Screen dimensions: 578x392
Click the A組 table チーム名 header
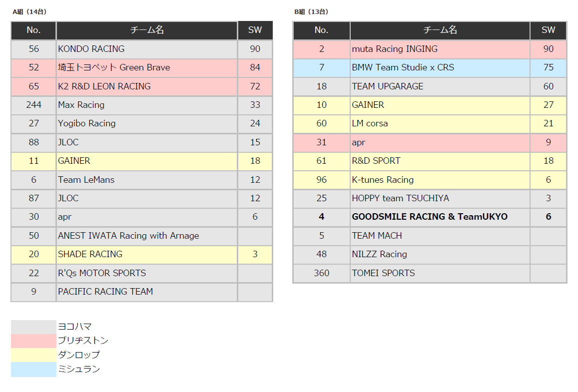tap(147, 30)
